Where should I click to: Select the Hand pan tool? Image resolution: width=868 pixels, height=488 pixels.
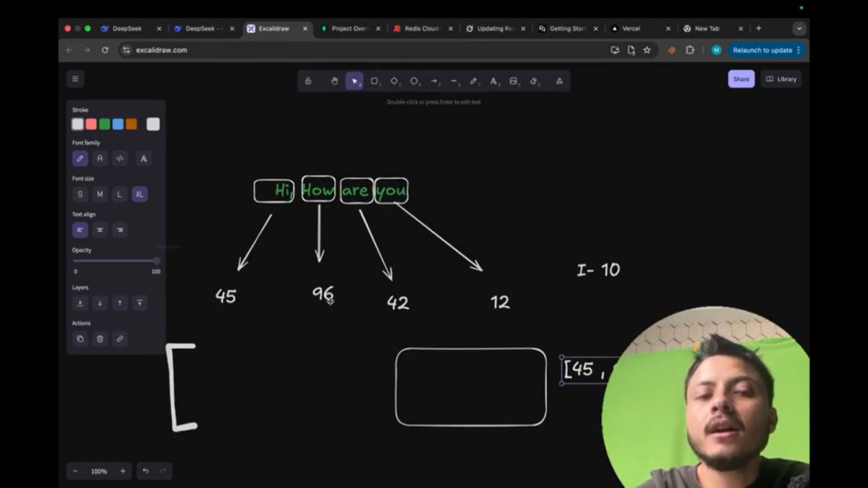[334, 81]
